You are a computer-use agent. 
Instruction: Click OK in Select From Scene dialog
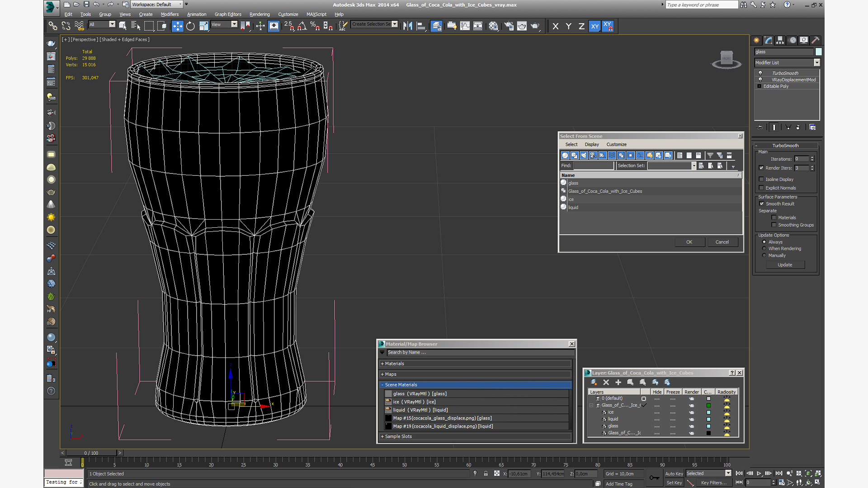[689, 242]
